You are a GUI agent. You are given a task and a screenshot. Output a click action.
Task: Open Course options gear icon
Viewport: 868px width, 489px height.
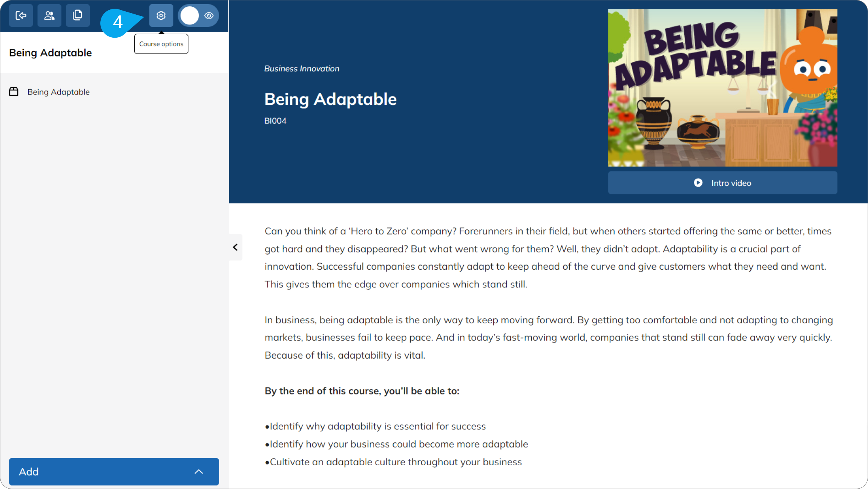tap(161, 15)
